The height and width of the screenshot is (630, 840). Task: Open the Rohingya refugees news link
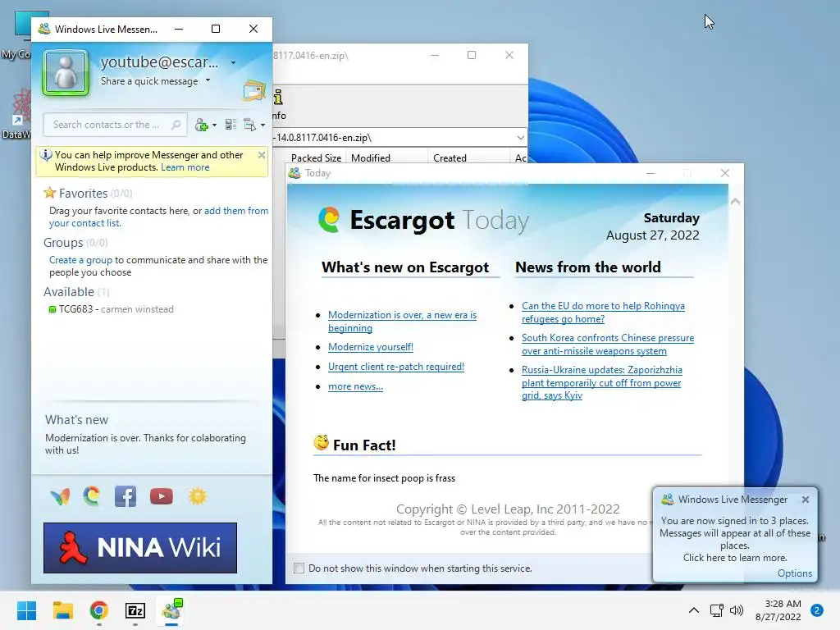coord(603,313)
